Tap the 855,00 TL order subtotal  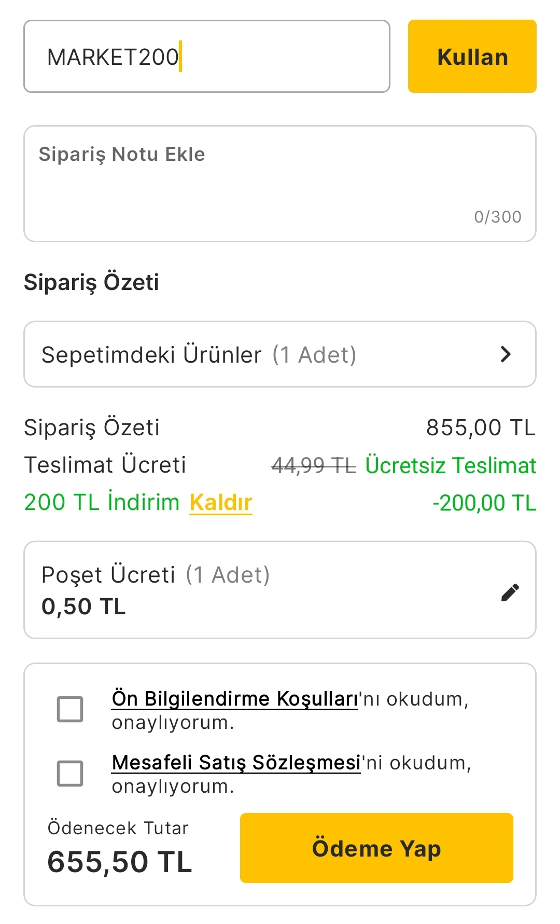coord(480,428)
